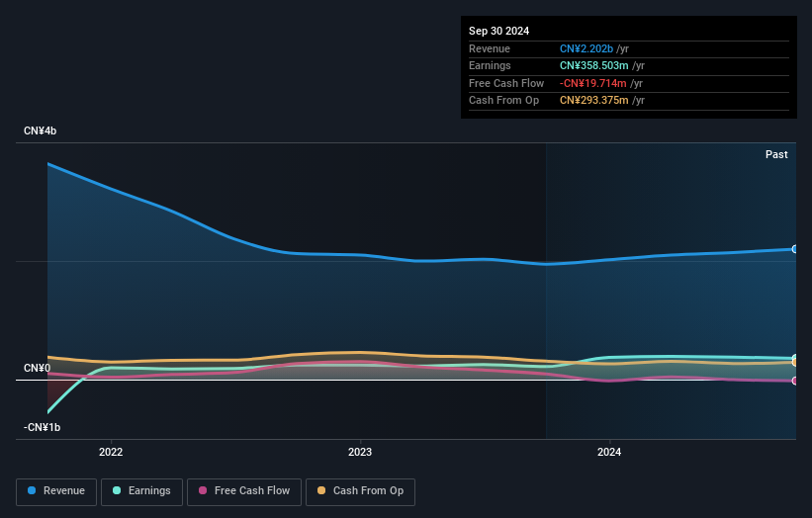This screenshot has width=812, height=518.
Task: Click the pink Free Cash Flow endpoint marker
Action: coord(795,381)
